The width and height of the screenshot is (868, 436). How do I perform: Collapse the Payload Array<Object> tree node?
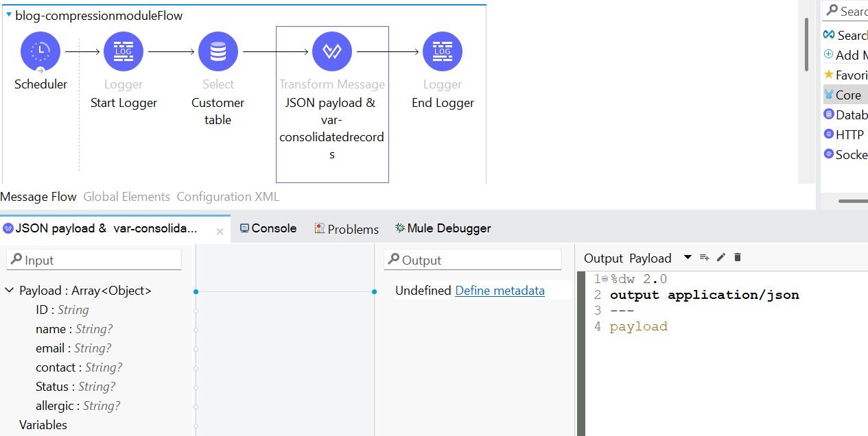(10, 291)
